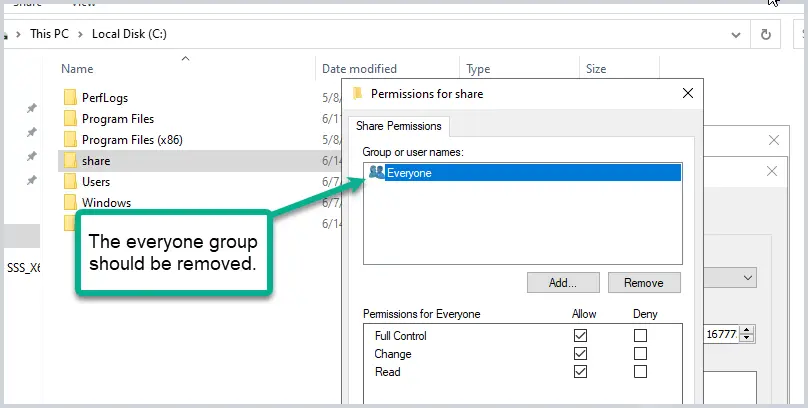Image resolution: width=808 pixels, height=408 pixels.
Task: Select the Program Files (x86) folder icon
Action: pyautogui.click(x=71, y=140)
